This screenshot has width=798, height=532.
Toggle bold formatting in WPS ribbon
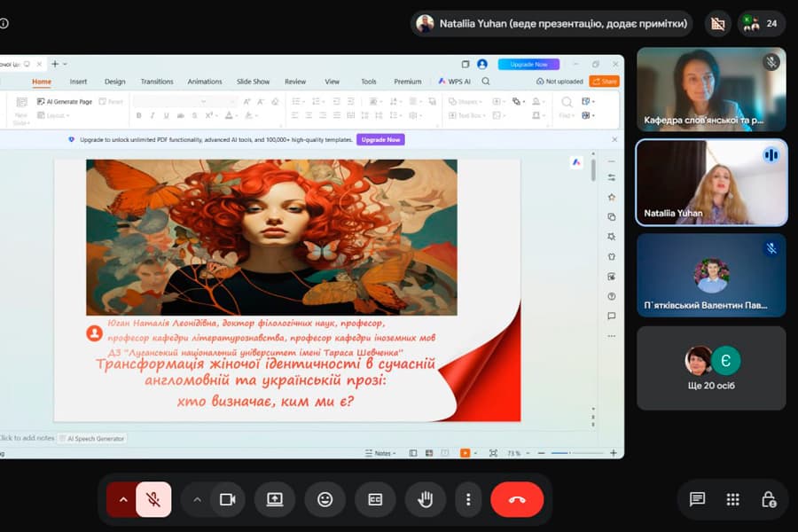coord(139,116)
